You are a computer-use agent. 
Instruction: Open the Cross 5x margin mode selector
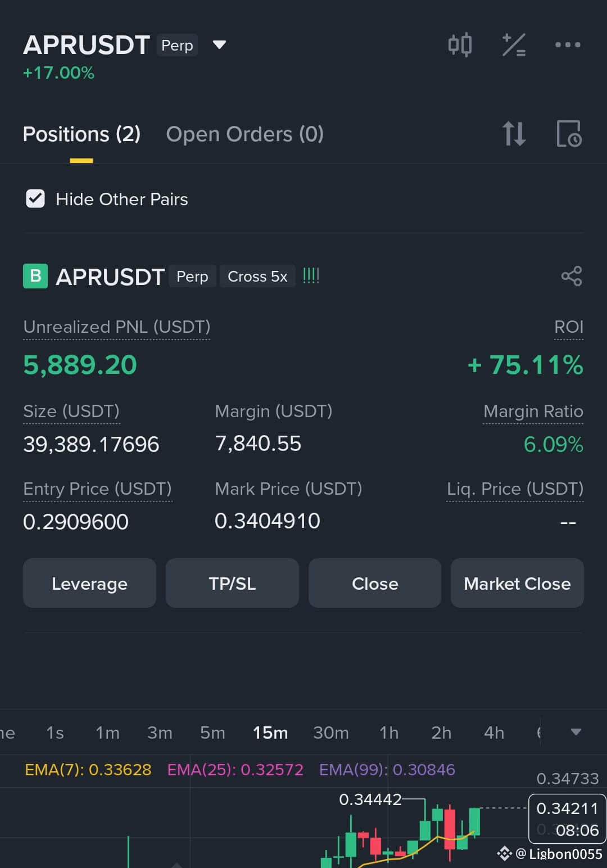click(257, 277)
